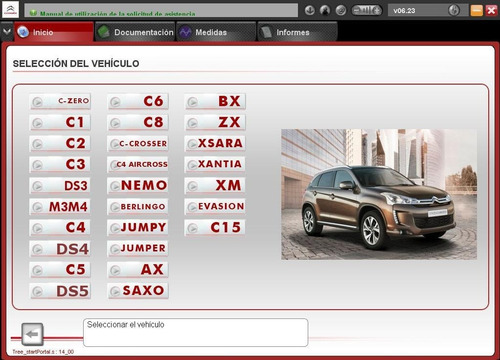This screenshot has height=360, width=500.
Task: Click the back arrow button
Action: (32, 334)
